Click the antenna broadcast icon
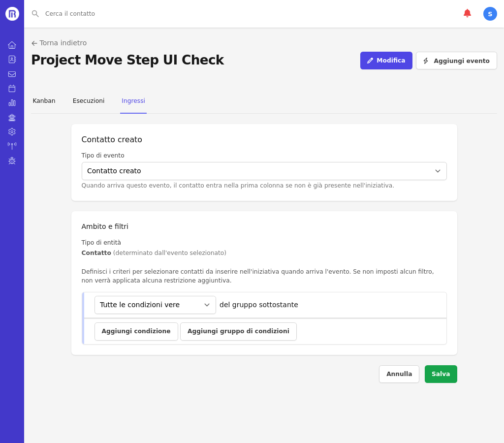The image size is (504, 443). pyautogui.click(x=12, y=146)
